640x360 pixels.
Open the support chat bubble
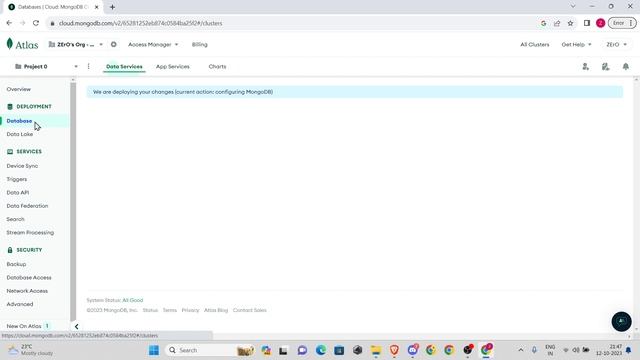click(x=621, y=321)
